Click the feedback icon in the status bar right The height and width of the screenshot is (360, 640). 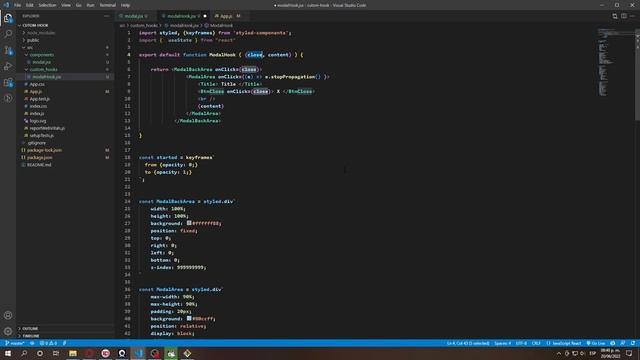pos(622,343)
